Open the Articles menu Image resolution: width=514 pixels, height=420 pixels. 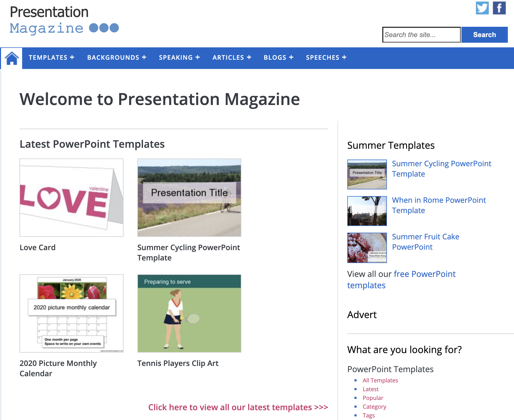point(232,58)
